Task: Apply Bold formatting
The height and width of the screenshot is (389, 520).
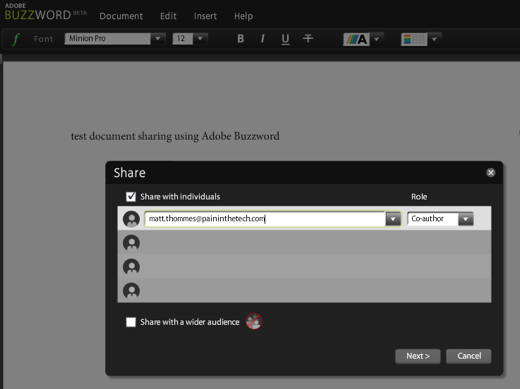Action: click(x=240, y=39)
